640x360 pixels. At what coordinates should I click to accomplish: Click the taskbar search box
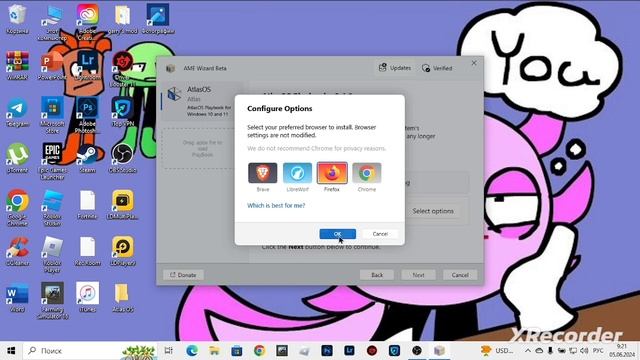(90, 351)
